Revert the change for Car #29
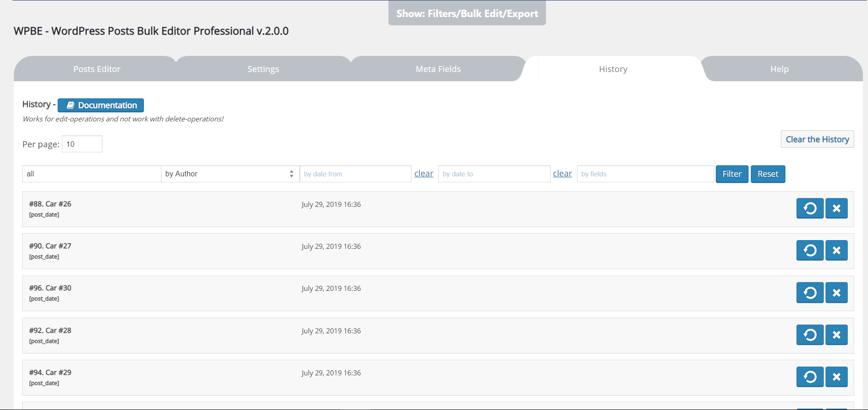This screenshot has height=410, width=868. click(x=809, y=377)
